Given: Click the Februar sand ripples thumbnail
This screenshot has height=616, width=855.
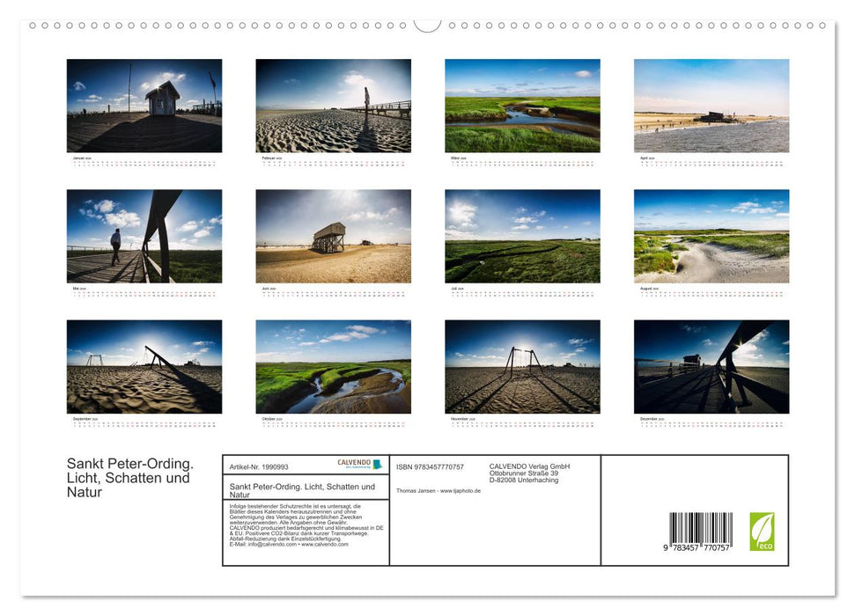Looking at the screenshot, I should [334, 106].
